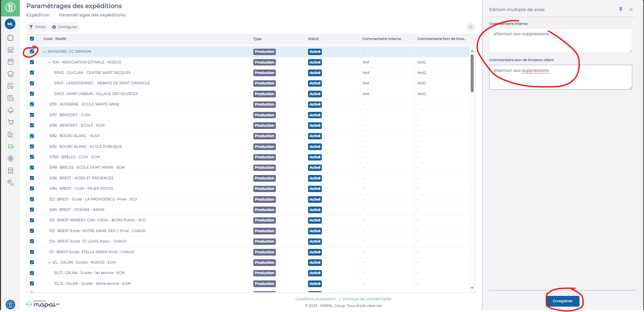
Task: Collapse the 29.045.950 : CC DIRINON tree node
Action: [x=44, y=52]
